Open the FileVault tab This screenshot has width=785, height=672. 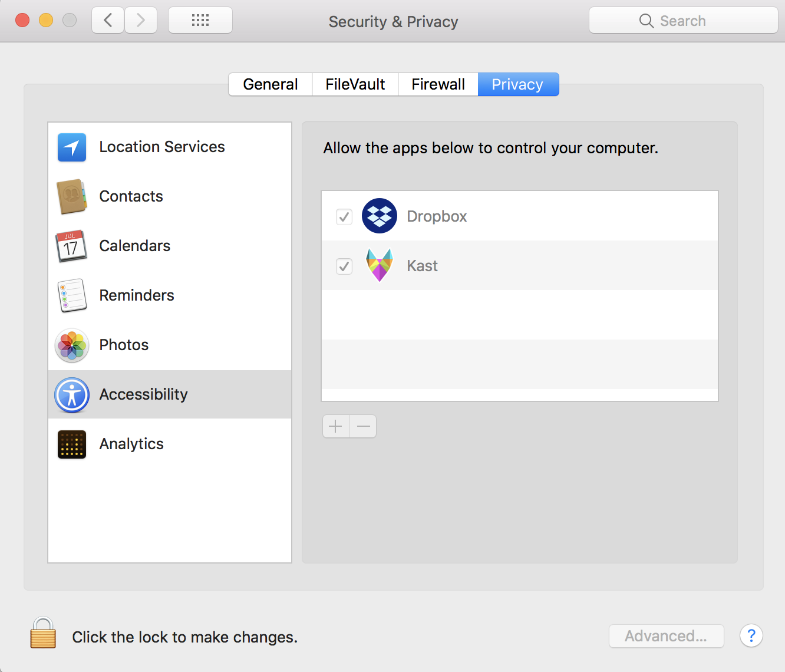point(355,84)
